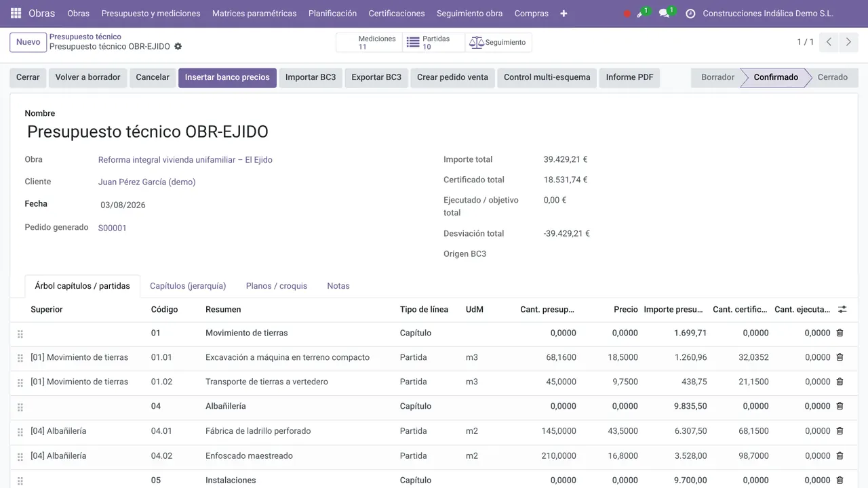
Task: Delete the Movimiento de tierras chapter row
Action: pyautogui.click(x=840, y=333)
